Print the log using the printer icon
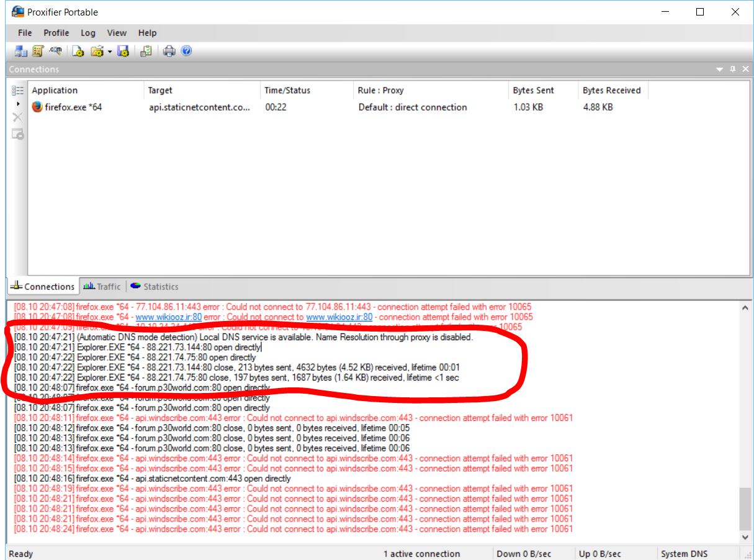 tap(169, 52)
